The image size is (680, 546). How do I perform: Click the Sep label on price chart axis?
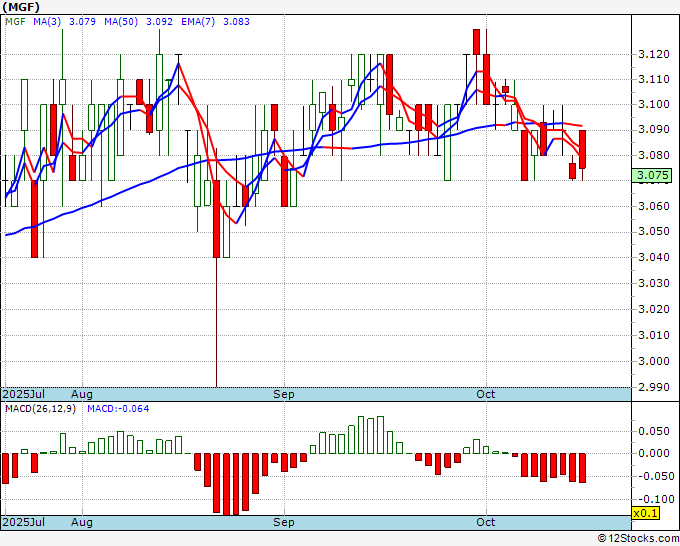pyautogui.click(x=284, y=395)
